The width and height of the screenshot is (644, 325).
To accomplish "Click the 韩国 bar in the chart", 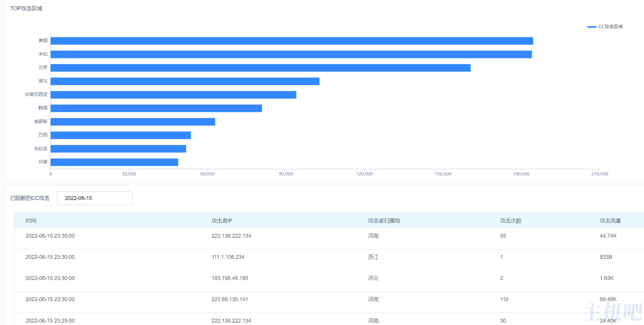I will (x=156, y=108).
